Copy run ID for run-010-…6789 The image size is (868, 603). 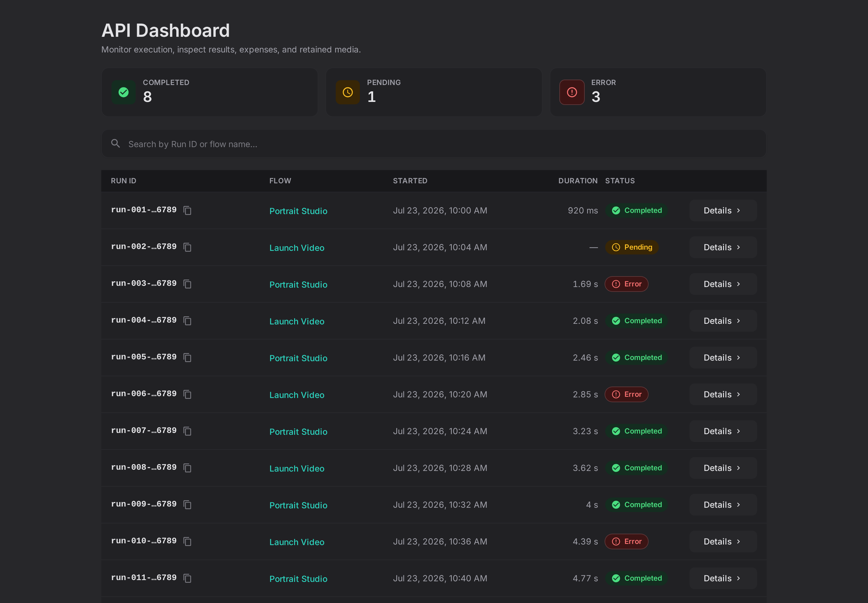187,541
